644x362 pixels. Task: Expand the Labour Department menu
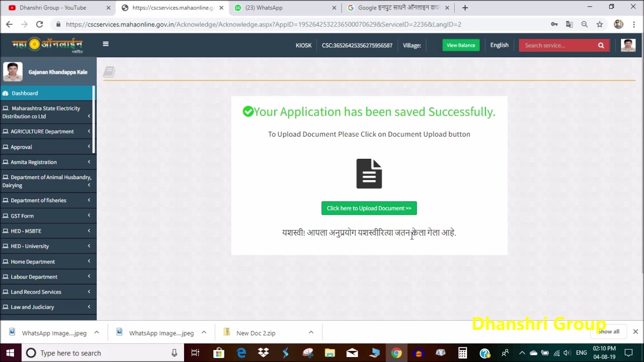48,277
